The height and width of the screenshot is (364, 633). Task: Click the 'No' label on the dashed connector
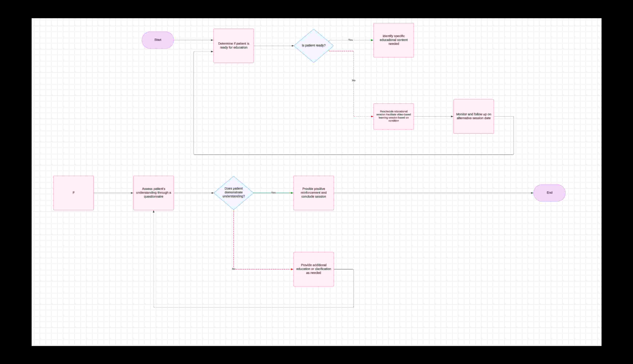pos(353,80)
